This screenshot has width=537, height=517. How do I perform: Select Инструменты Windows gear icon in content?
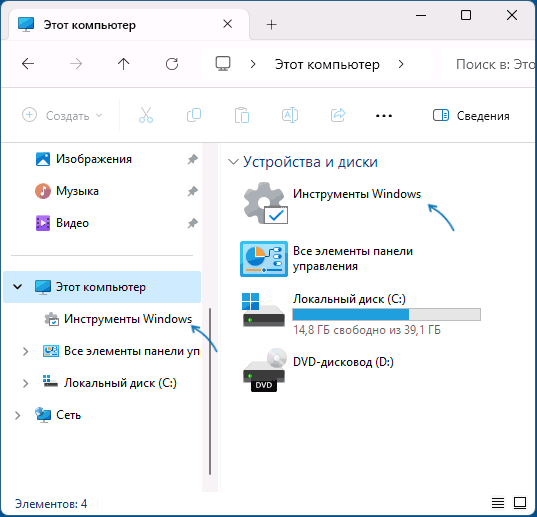point(265,203)
